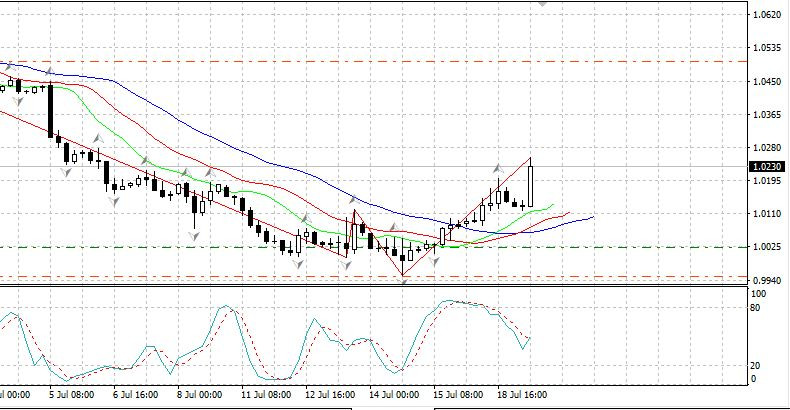Click the 12 Jul 16:00 time label
This screenshot has height=410, width=790.
330,394
